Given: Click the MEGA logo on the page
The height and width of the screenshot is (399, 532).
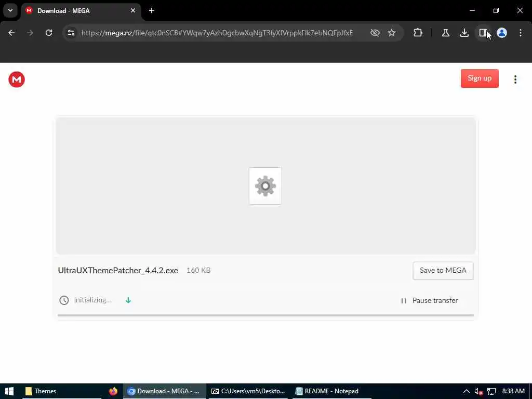Looking at the screenshot, I should tap(17, 79).
